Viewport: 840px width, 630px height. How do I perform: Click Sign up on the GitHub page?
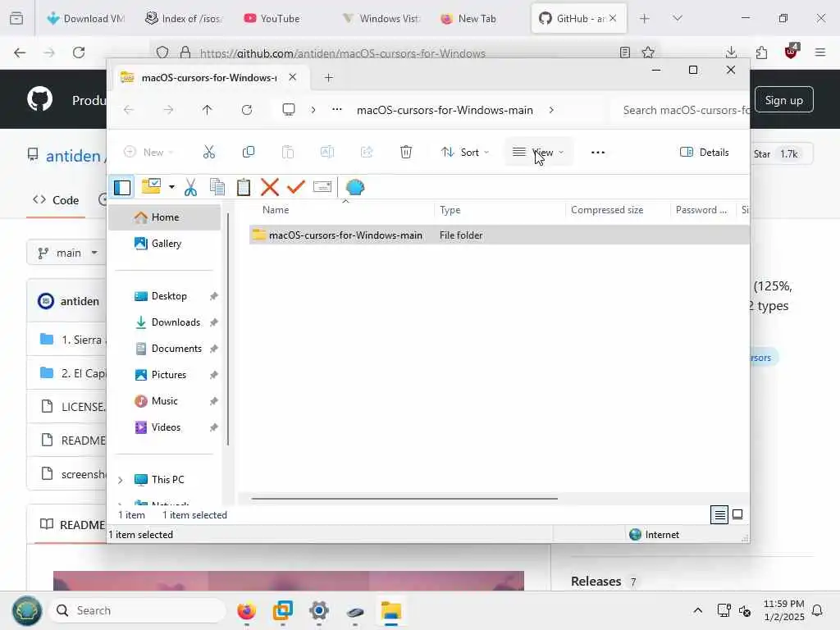tap(783, 100)
